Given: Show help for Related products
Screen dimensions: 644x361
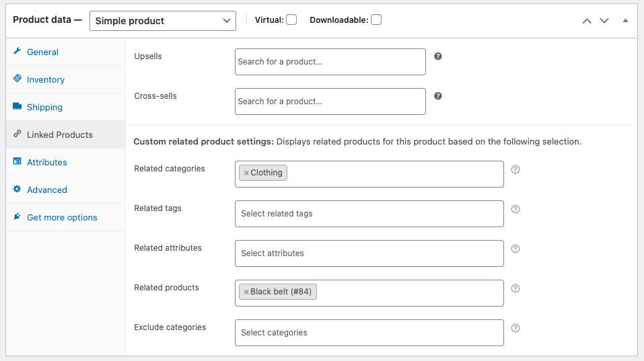Looking at the screenshot, I should click(515, 288).
